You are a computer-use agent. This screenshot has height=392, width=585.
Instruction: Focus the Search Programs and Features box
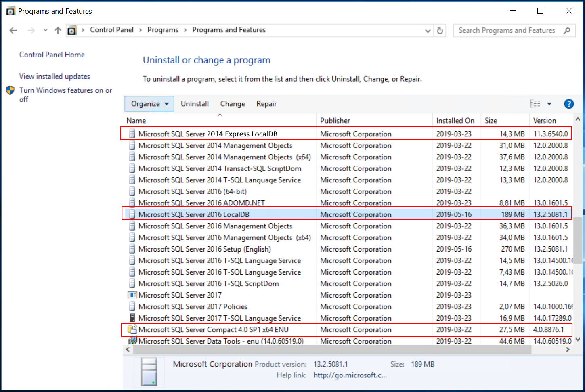514,30
